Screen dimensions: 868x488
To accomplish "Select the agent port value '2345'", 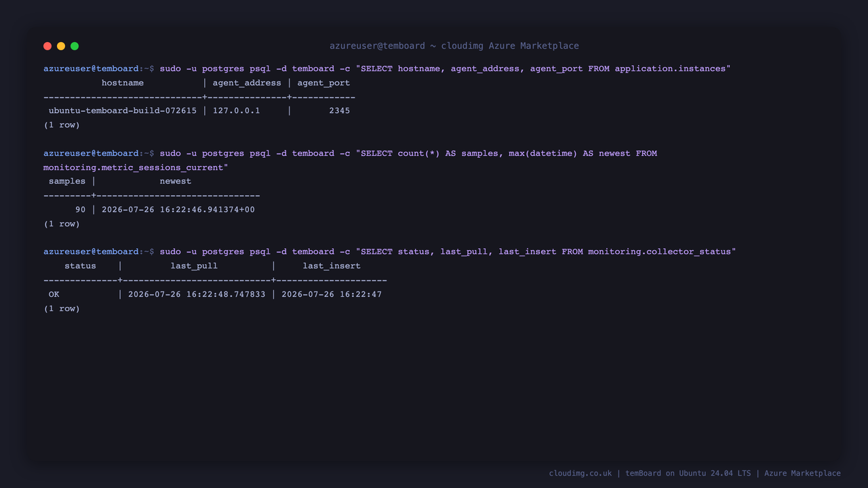I will [340, 110].
